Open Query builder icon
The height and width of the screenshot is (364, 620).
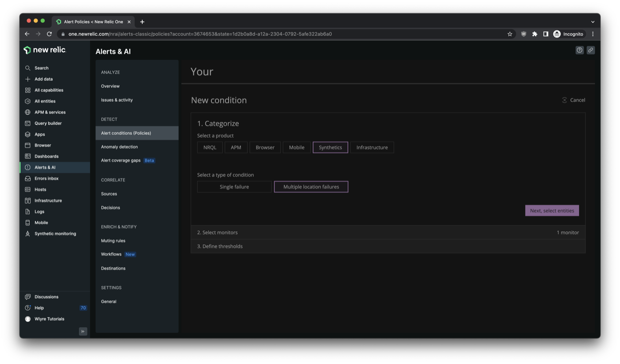[27, 123]
